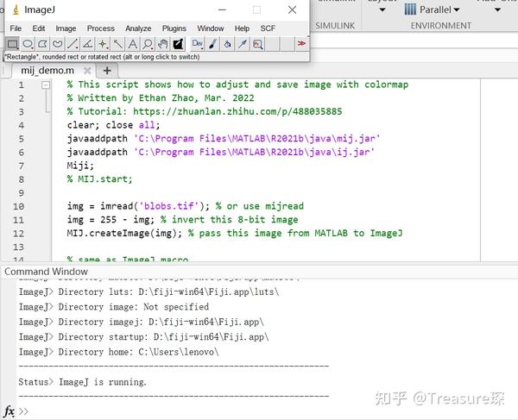Select the Rectangle selection tool
Screen dimensions: 518x420
[x=13, y=44]
